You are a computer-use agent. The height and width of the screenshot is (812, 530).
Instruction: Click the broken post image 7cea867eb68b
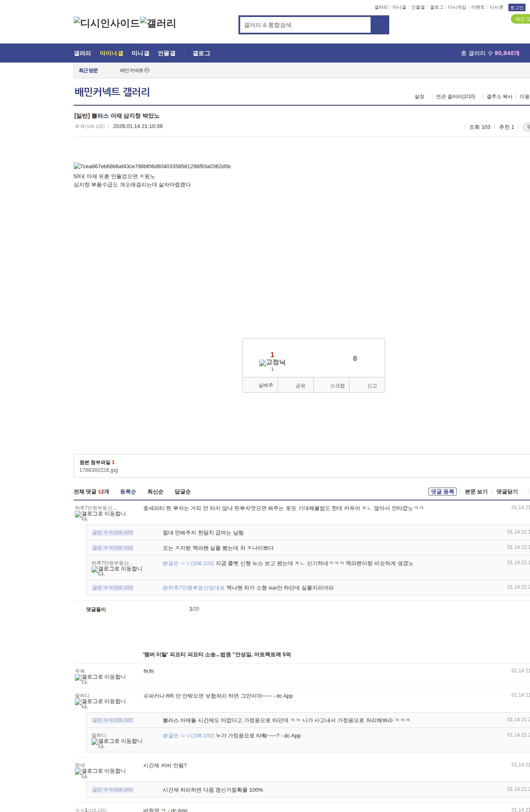(x=152, y=166)
